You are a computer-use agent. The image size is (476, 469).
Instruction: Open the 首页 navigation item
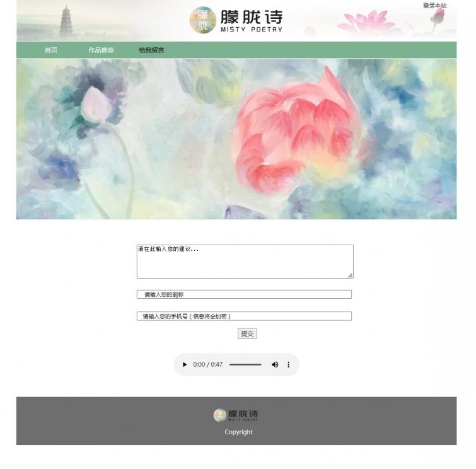tap(51, 50)
